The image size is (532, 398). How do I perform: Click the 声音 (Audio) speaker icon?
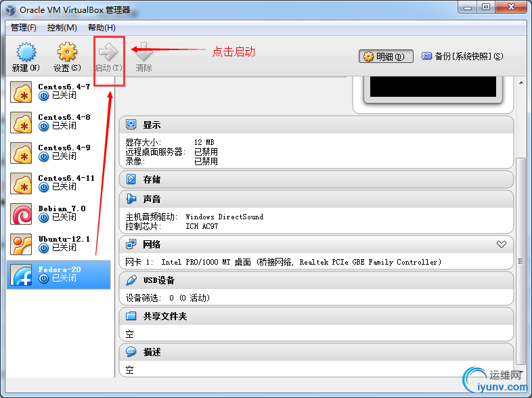[x=131, y=199]
